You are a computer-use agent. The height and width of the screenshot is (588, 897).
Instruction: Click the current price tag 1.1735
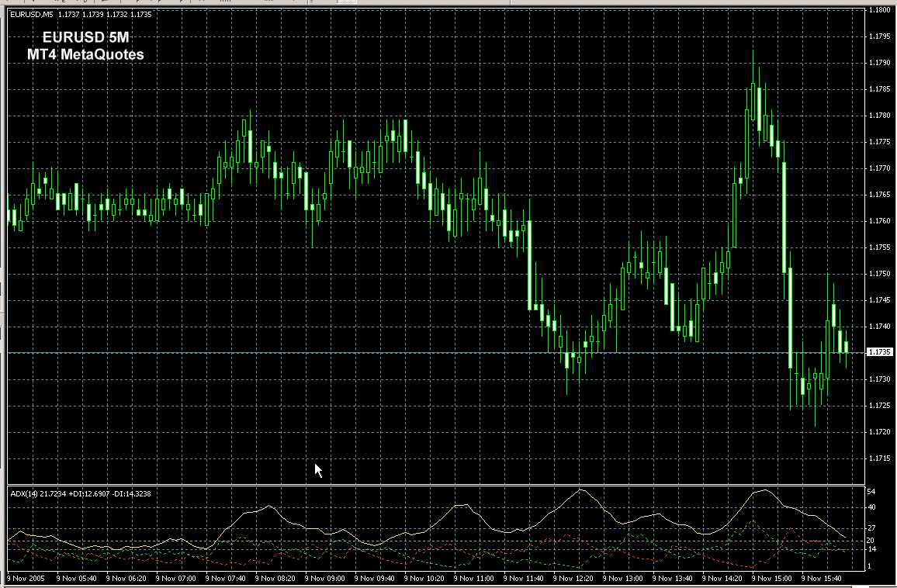tap(880, 352)
